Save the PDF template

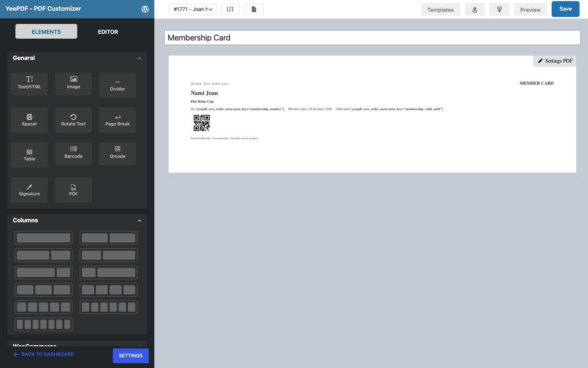point(566,9)
